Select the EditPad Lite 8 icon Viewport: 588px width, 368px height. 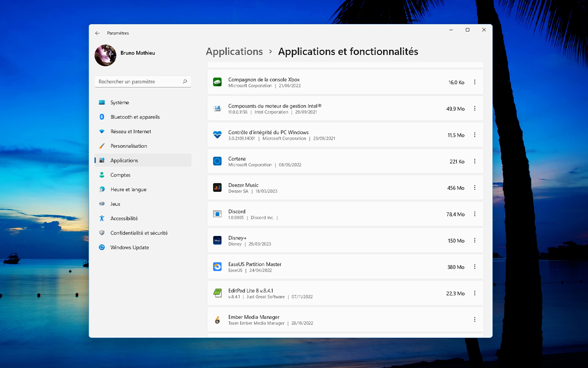click(217, 293)
